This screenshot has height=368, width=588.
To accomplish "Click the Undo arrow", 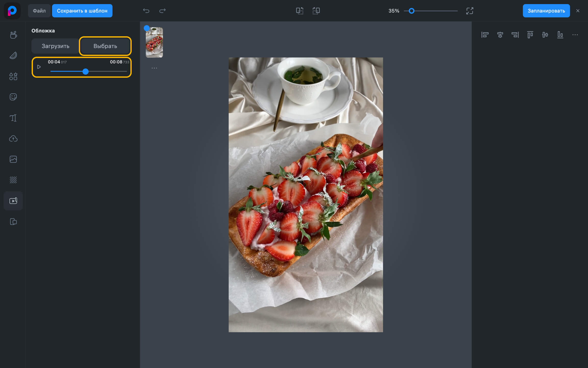I will (146, 11).
